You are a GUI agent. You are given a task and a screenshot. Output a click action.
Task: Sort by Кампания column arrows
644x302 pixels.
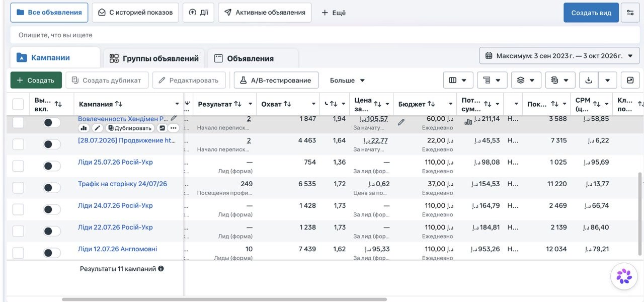[119, 104]
